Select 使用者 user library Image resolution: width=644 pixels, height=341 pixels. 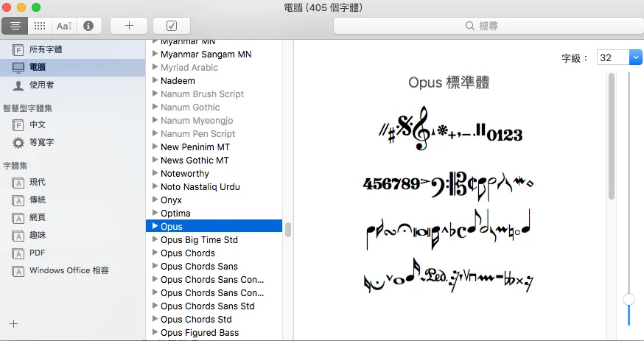coord(72,85)
